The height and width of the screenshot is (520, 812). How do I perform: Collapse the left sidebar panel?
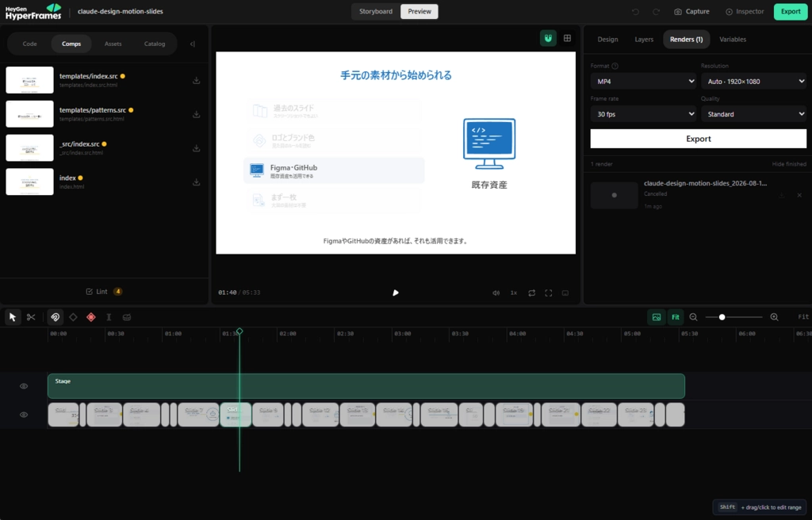click(x=193, y=44)
